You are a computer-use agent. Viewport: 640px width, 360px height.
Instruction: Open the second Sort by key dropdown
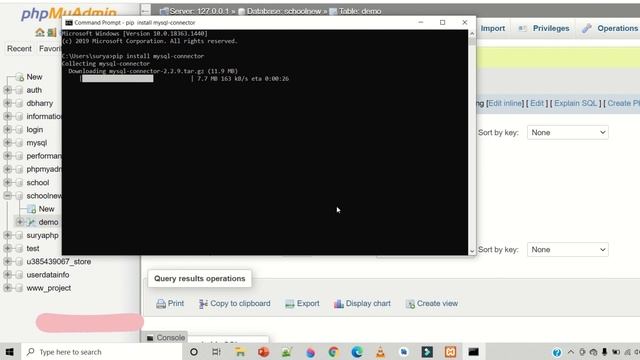pyautogui.click(x=567, y=249)
